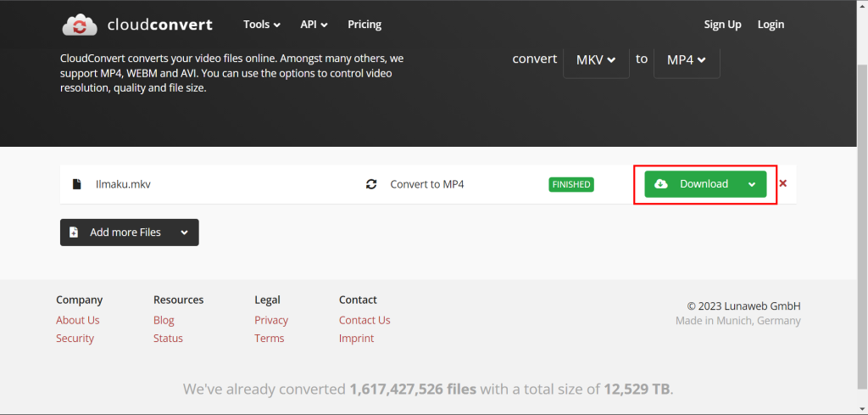Expand the Add more Files arrow

pyautogui.click(x=182, y=233)
